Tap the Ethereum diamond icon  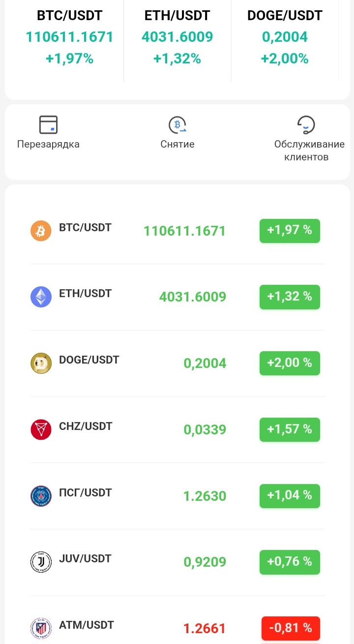(41, 297)
